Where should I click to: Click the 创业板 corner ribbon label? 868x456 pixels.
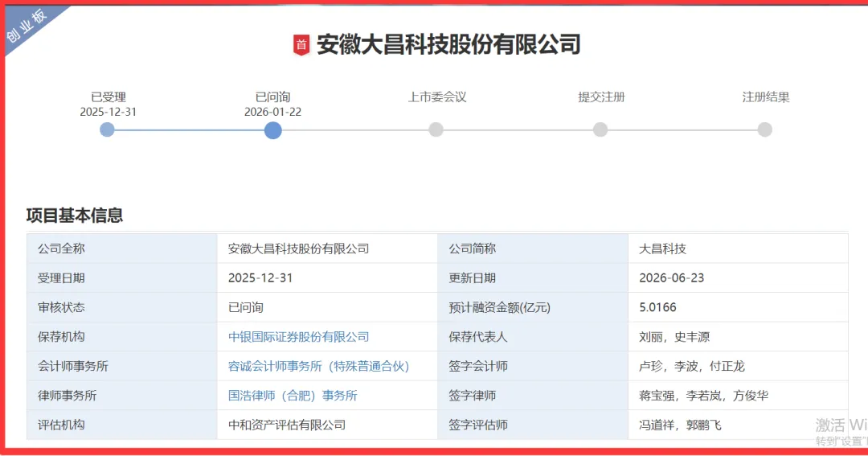click(x=26, y=26)
